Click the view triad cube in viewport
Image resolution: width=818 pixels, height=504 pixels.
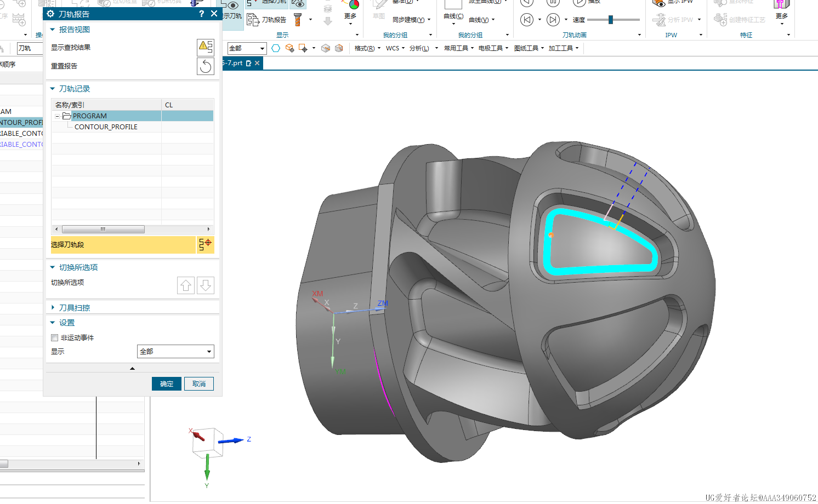[x=207, y=443]
